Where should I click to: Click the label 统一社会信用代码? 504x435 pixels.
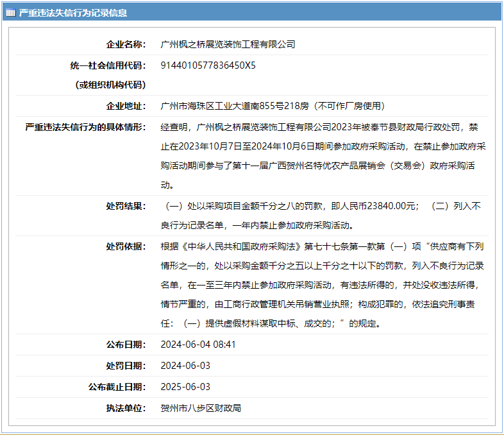[x=108, y=65]
